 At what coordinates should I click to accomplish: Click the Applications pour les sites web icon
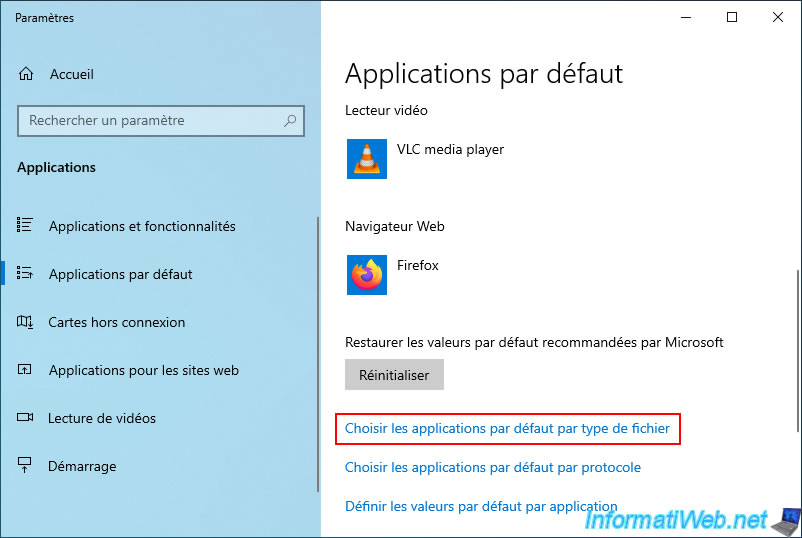[26, 370]
